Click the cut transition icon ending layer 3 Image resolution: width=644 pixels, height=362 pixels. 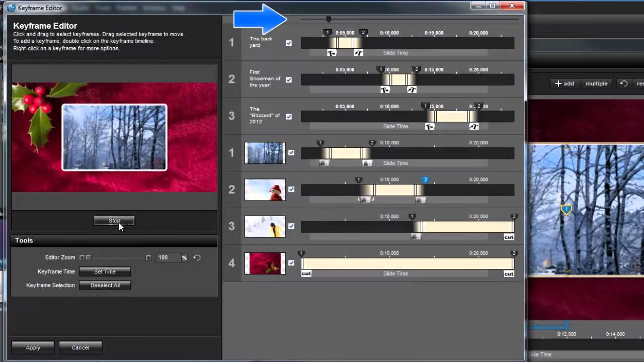509,237
